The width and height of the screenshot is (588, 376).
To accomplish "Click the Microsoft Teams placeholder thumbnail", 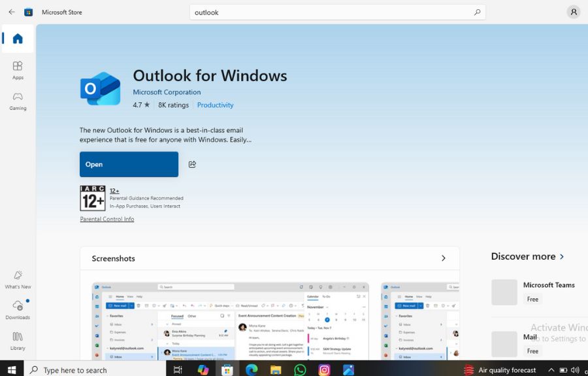I will 504,292.
